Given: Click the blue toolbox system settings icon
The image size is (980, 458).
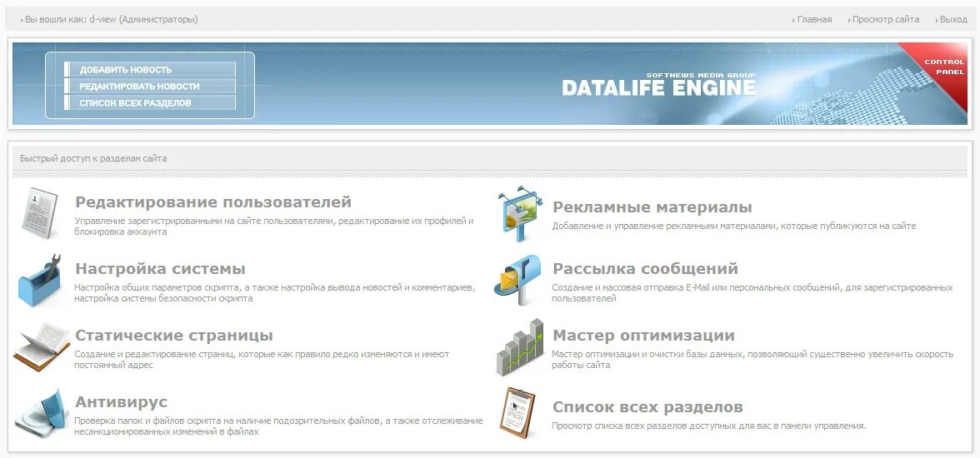Looking at the screenshot, I should pos(41,281).
